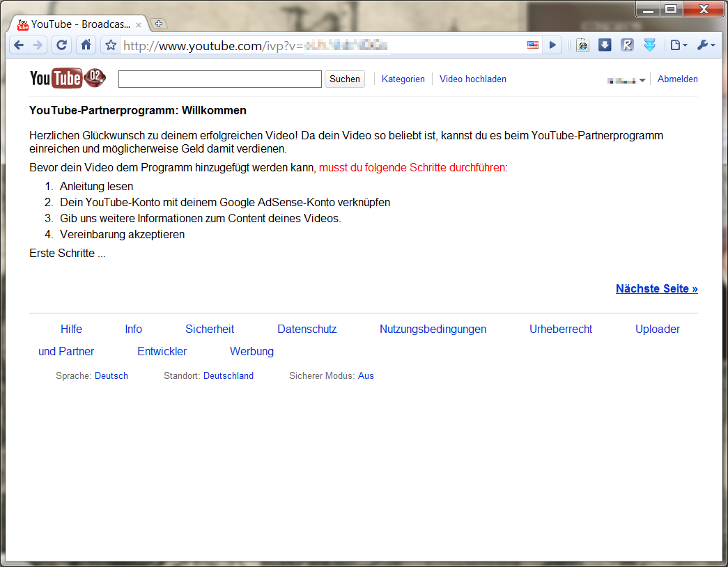Click the red 'musst du folgende Schritte durchführen' text
This screenshot has height=567, width=728.
tap(412, 168)
